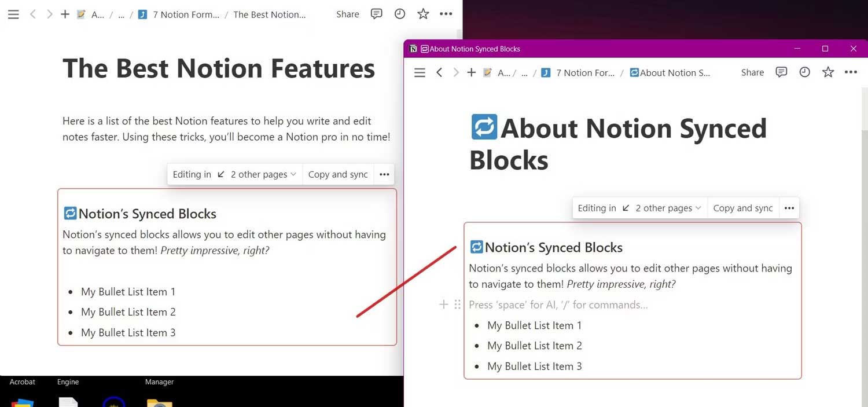The height and width of the screenshot is (407, 868).
Task: Open sidebar menu in About Synced Blocks window
Action: 420,72
